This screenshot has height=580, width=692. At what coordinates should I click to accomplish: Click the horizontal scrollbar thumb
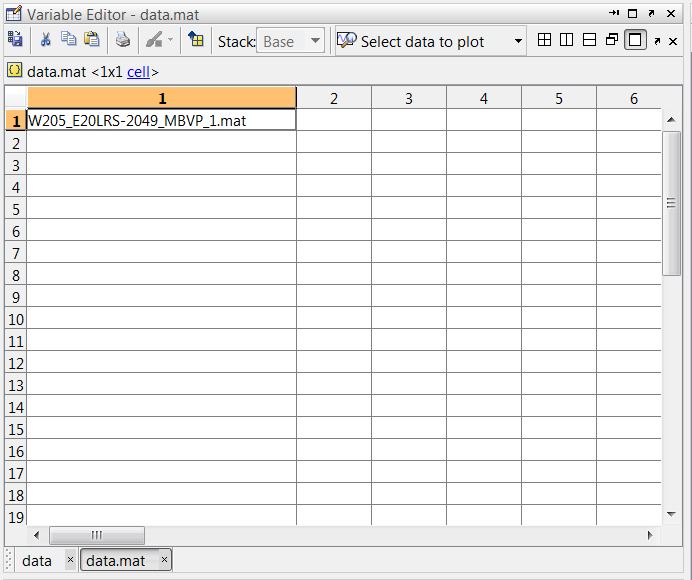97,535
